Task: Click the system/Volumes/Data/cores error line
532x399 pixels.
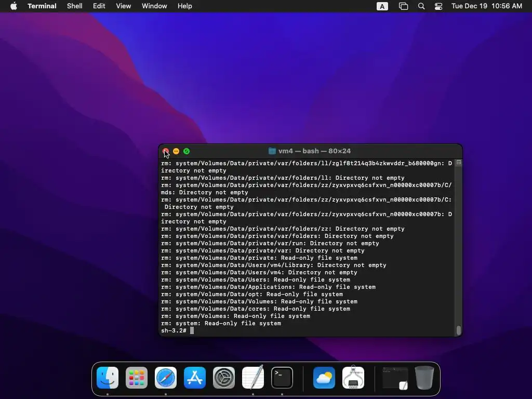Action: (x=256, y=309)
